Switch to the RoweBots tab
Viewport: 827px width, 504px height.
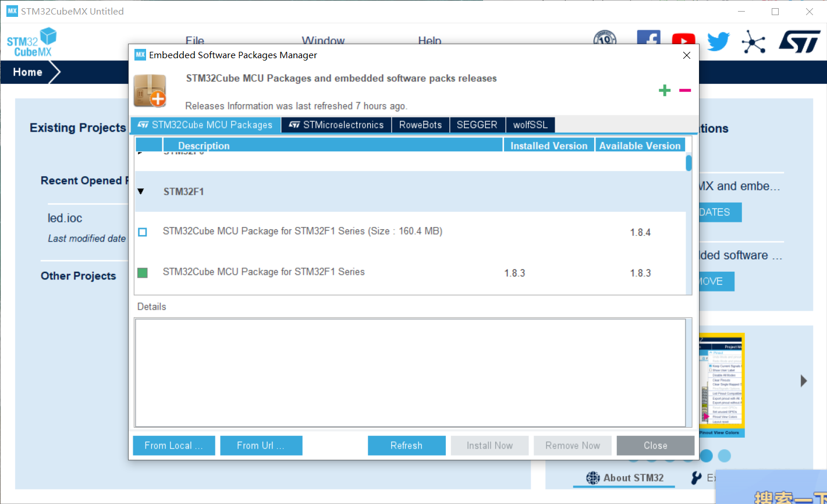tap(421, 125)
